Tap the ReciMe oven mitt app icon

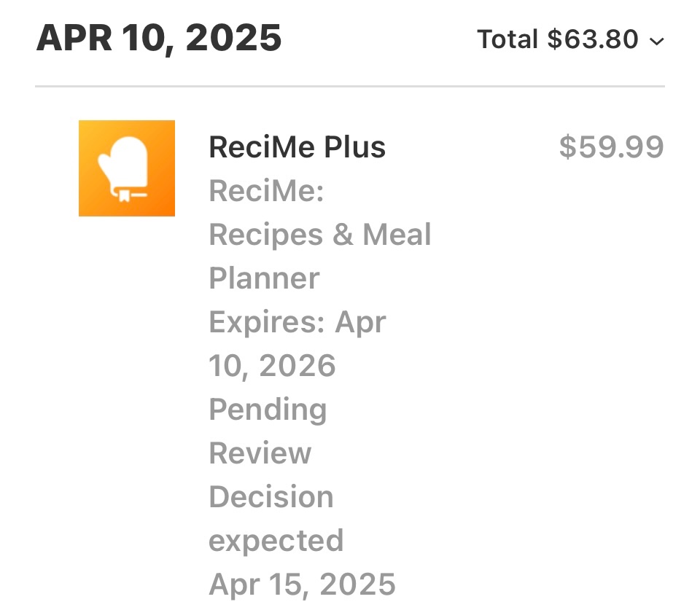tap(126, 168)
